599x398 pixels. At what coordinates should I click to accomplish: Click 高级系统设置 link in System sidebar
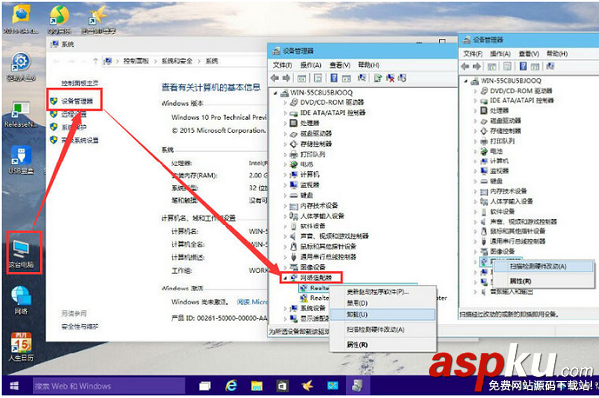coord(80,140)
